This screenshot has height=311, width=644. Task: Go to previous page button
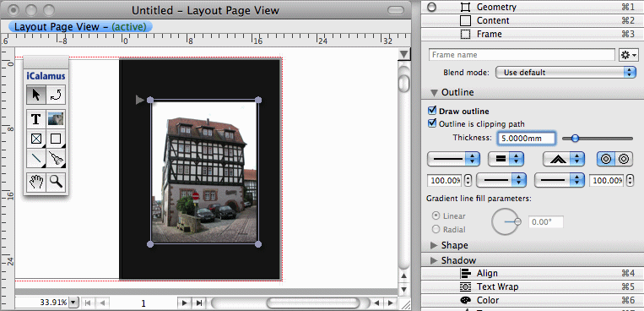tap(102, 303)
